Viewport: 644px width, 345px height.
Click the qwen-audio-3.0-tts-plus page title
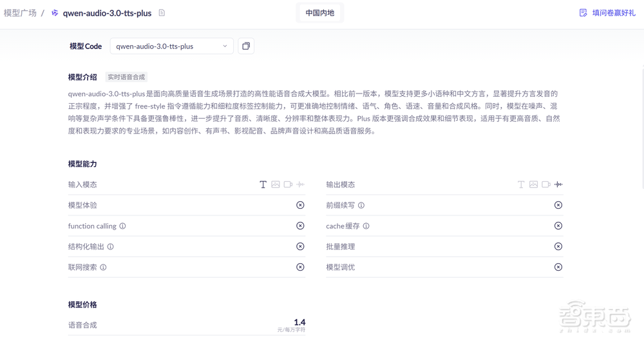point(107,13)
